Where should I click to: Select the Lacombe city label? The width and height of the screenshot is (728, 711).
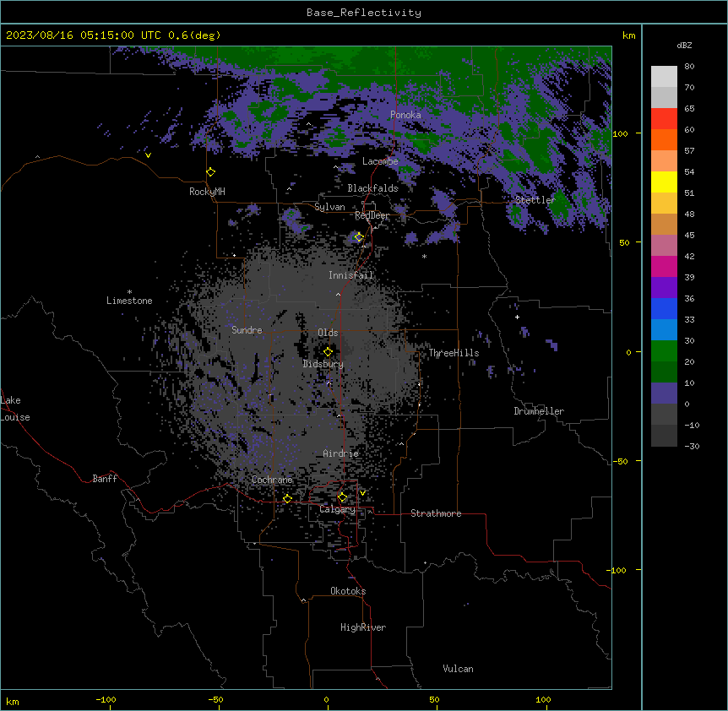click(380, 161)
